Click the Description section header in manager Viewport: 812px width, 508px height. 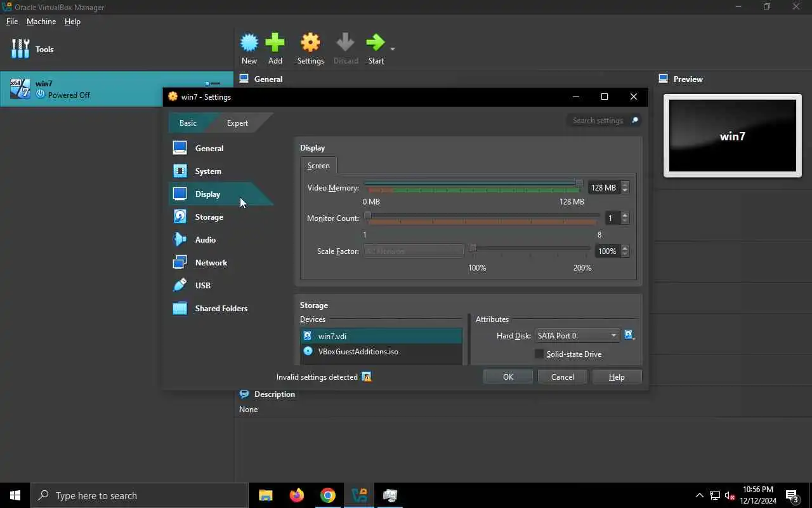click(274, 394)
